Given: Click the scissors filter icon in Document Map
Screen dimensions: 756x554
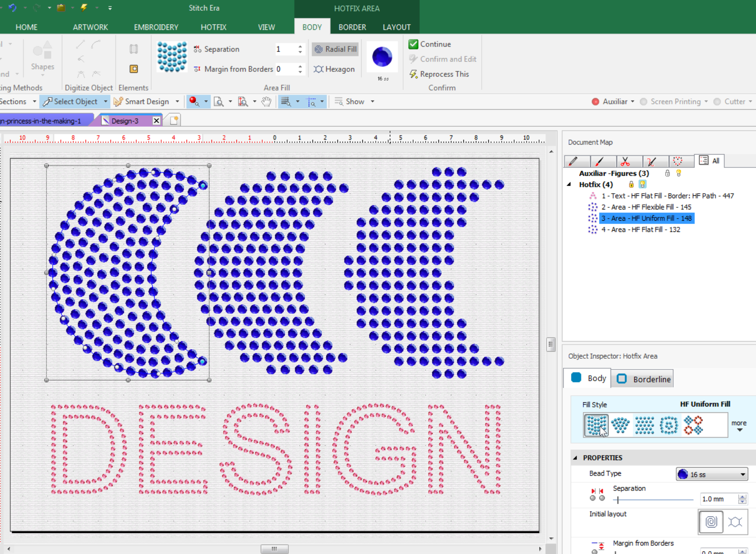Looking at the screenshot, I should (625, 161).
